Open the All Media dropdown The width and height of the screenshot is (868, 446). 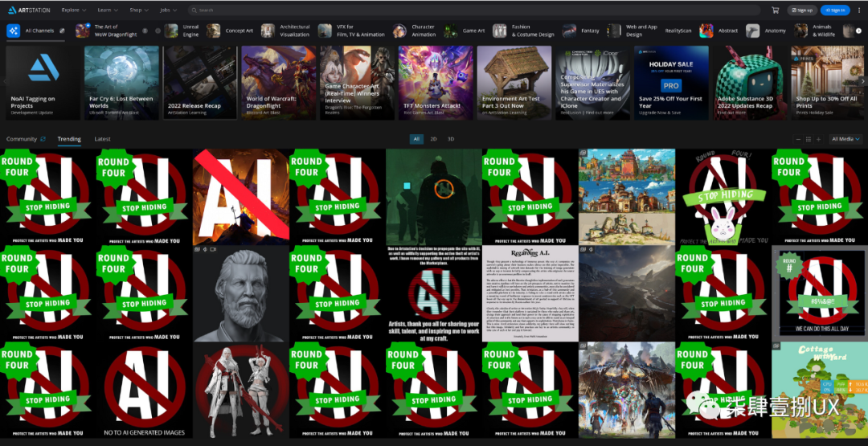[845, 140]
